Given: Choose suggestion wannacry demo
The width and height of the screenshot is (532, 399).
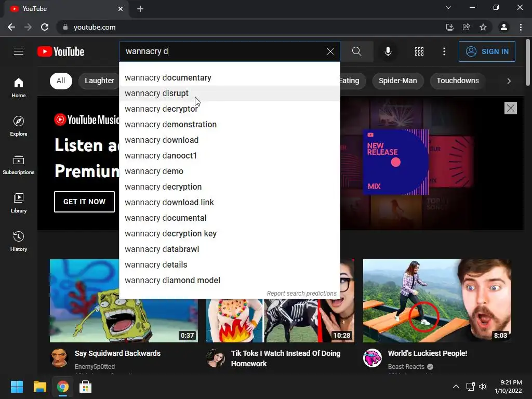Looking at the screenshot, I should pyautogui.click(x=230, y=171).
